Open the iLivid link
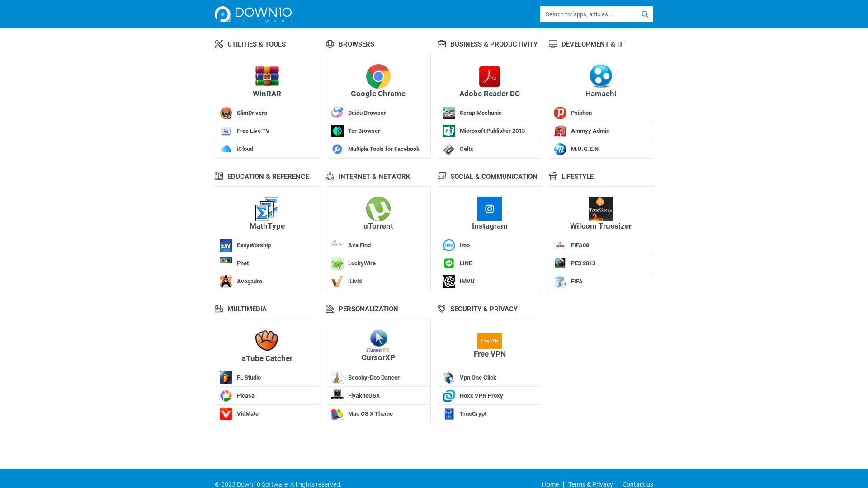Screen dimensions: 868x488 tap(355, 282)
